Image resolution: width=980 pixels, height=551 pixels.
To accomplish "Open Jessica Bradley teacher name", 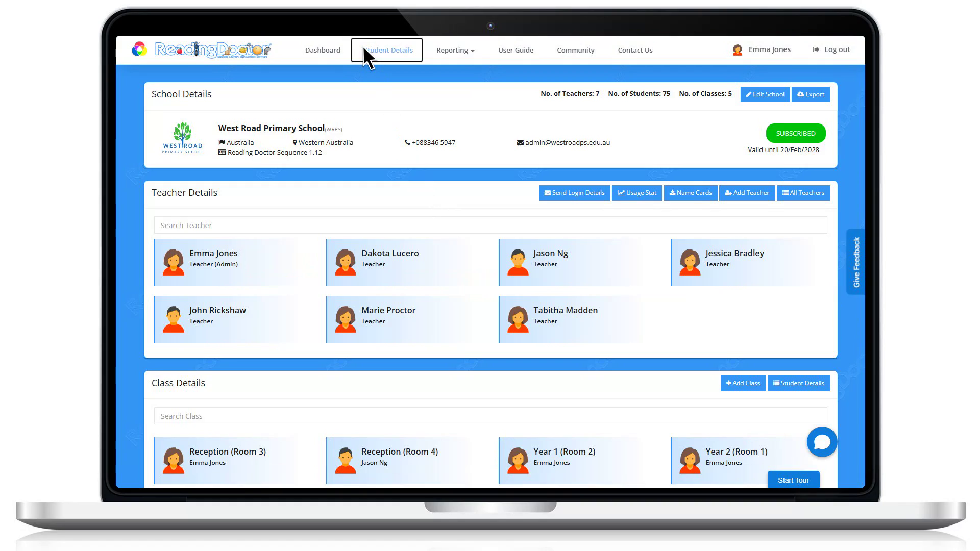I will point(734,253).
